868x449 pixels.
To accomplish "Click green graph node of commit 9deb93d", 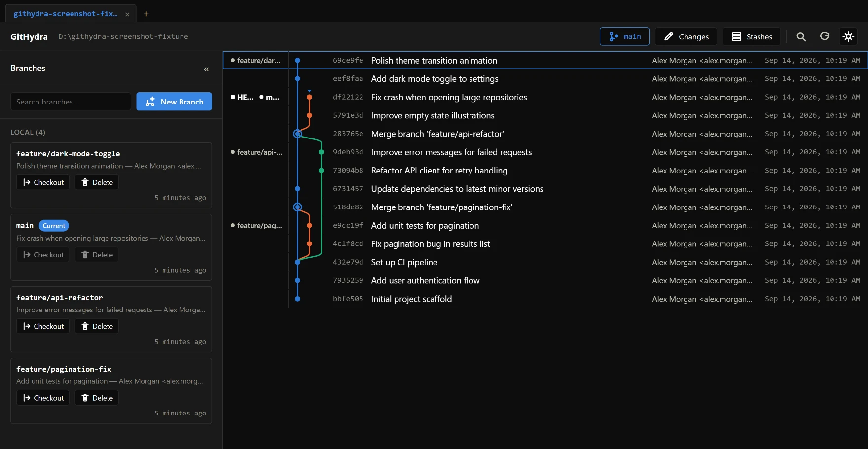I will click(321, 152).
